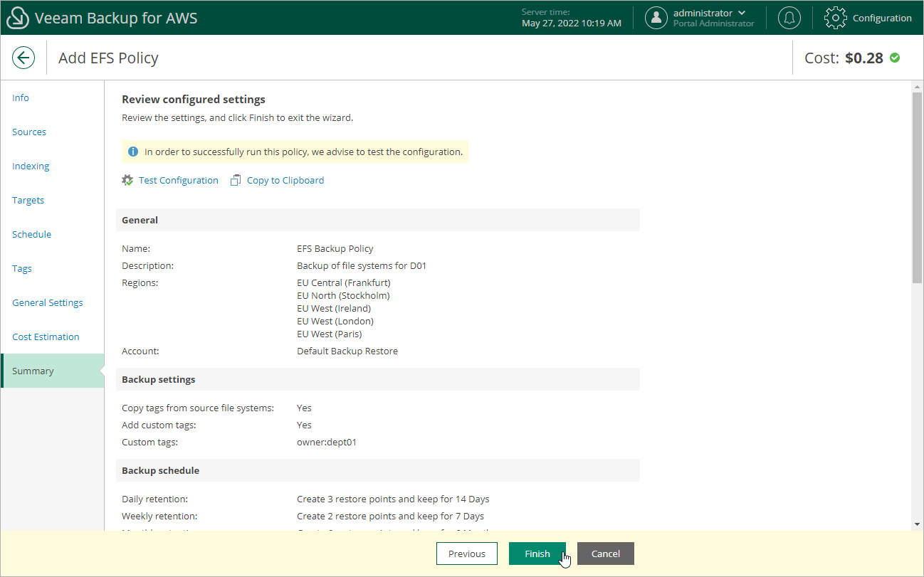Open the General Settings step
The width and height of the screenshot is (924, 577).
[x=47, y=302]
